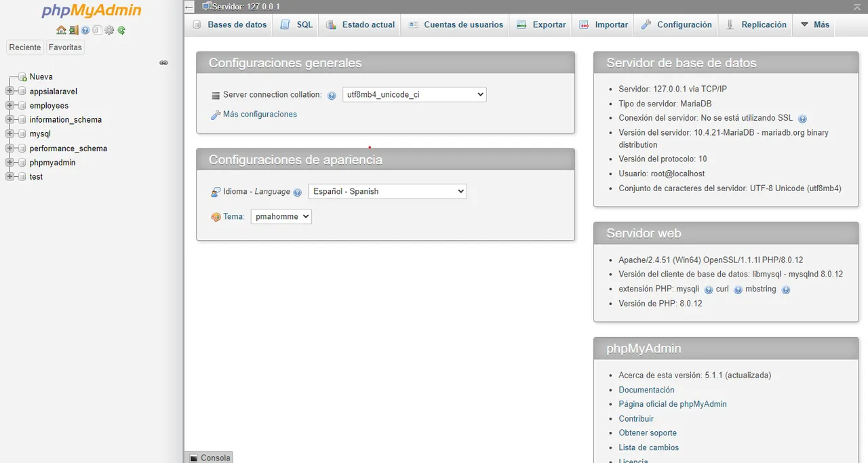
Task: Open Página oficial de phpMyAdmin link
Action: [672, 404]
